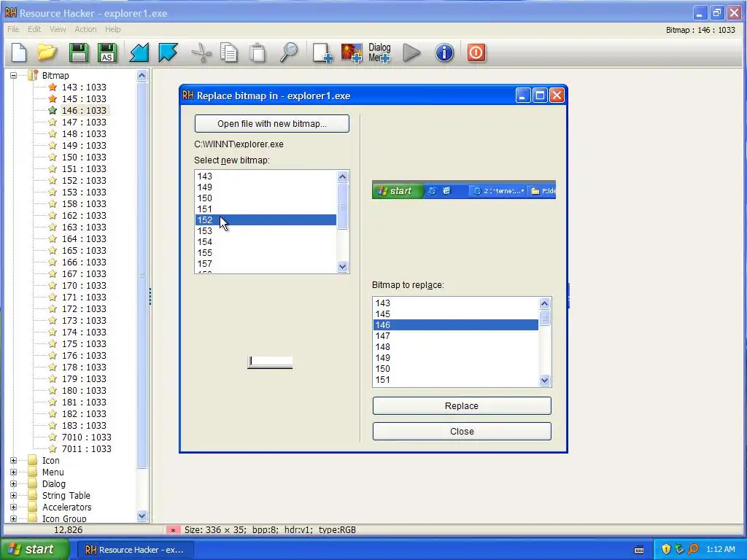Screen dimensions: 747x560
Task: Paste with the clipboard icon
Action: click(x=258, y=52)
